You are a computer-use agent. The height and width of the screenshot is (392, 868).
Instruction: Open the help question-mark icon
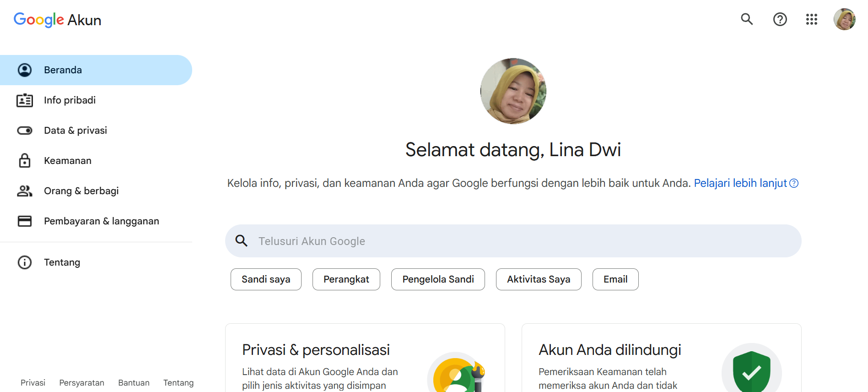[780, 19]
